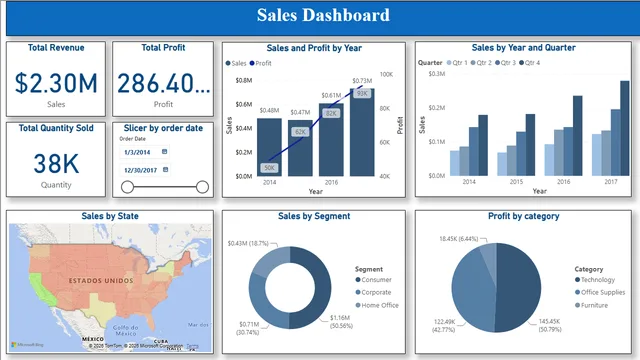This screenshot has width=640, height=360.
Task: Click the 1/3/2014 start date field
Action: coord(144,152)
